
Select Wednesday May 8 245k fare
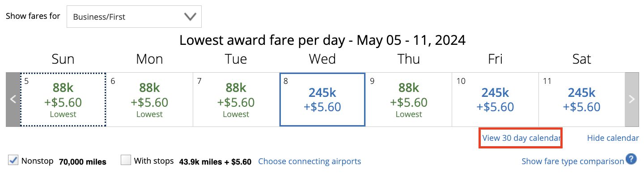[x=322, y=100]
